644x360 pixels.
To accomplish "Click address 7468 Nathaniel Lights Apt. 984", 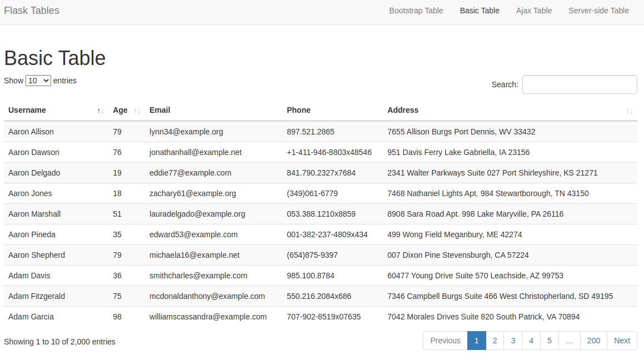I will 440,193.
